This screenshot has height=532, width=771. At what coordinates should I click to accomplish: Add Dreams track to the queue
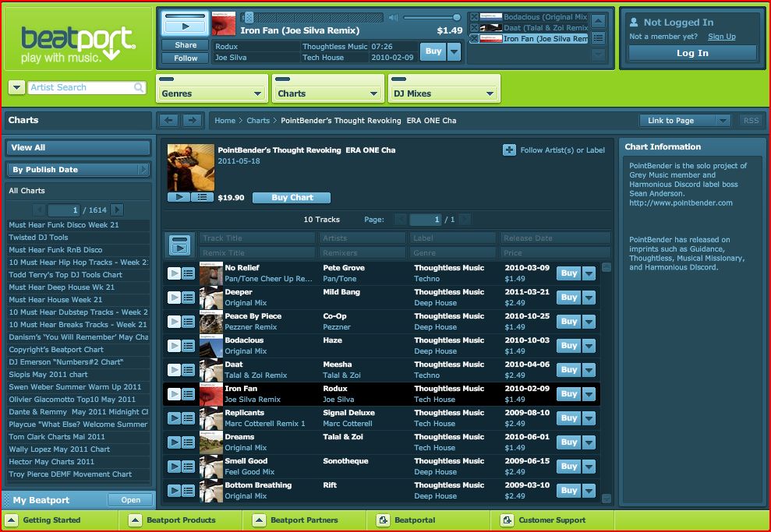189,442
